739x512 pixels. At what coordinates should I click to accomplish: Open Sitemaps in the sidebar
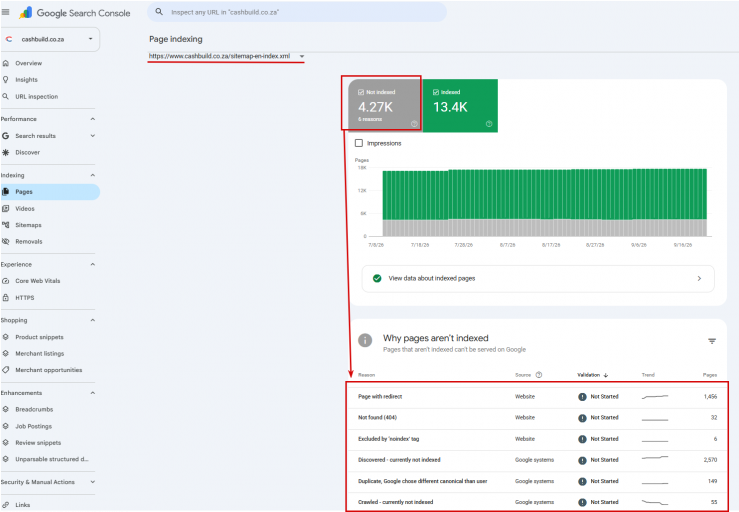pos(28,225)
